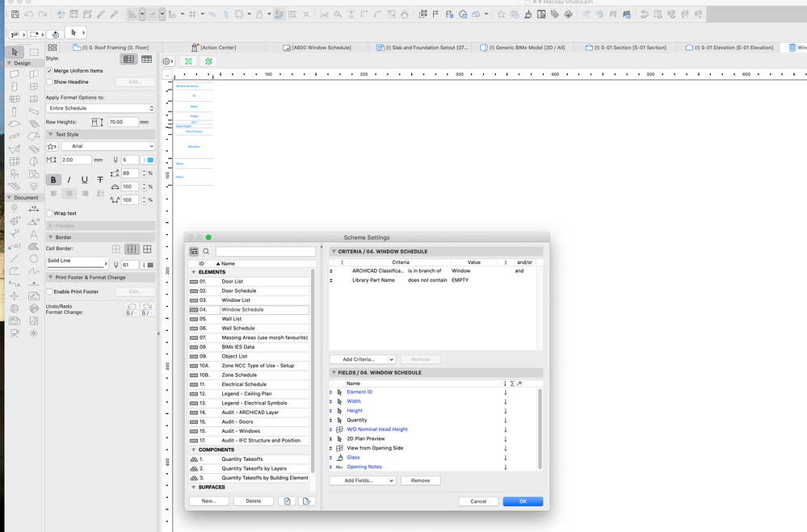Select the Marquee tool in toolbox
Screen dimensions: 807x532
pyautogui.click(x=34, y=52)
